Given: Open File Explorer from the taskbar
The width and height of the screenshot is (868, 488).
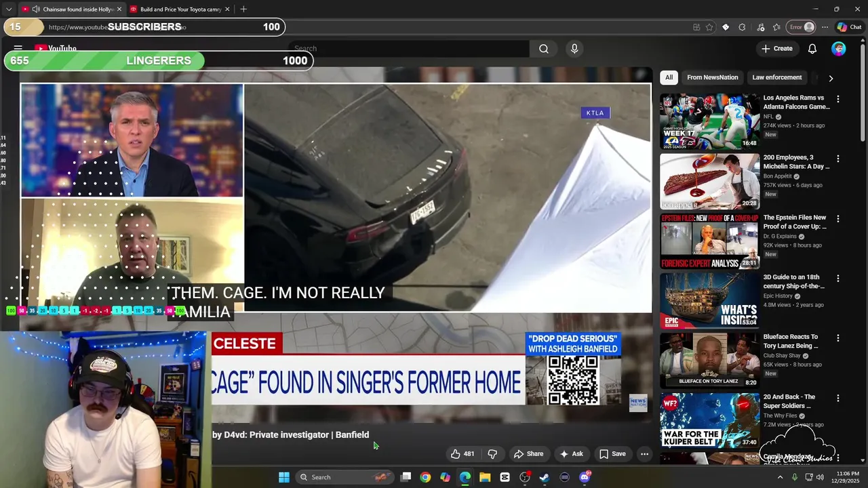Looking at the screenshot, I should click(485, 477).
